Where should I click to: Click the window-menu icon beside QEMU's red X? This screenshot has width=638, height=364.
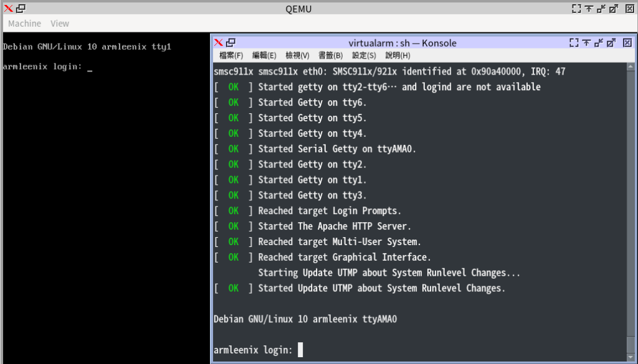[x=21, y=9]
